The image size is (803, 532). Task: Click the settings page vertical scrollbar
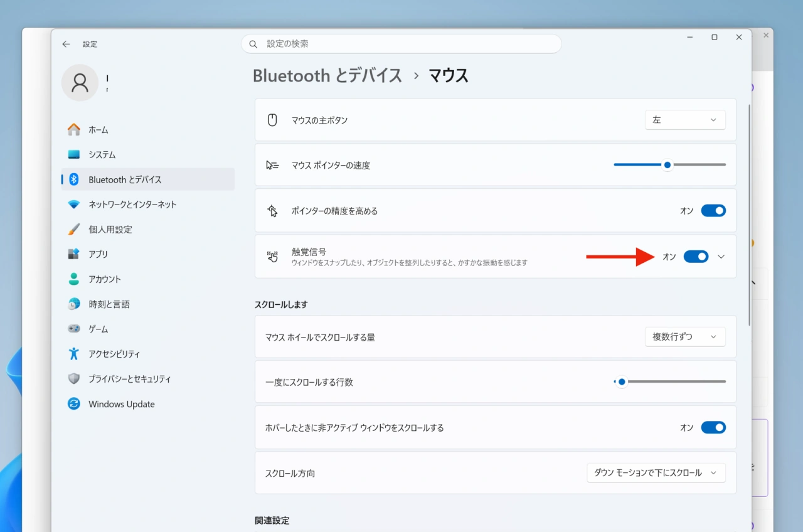[x=749, y=216]
